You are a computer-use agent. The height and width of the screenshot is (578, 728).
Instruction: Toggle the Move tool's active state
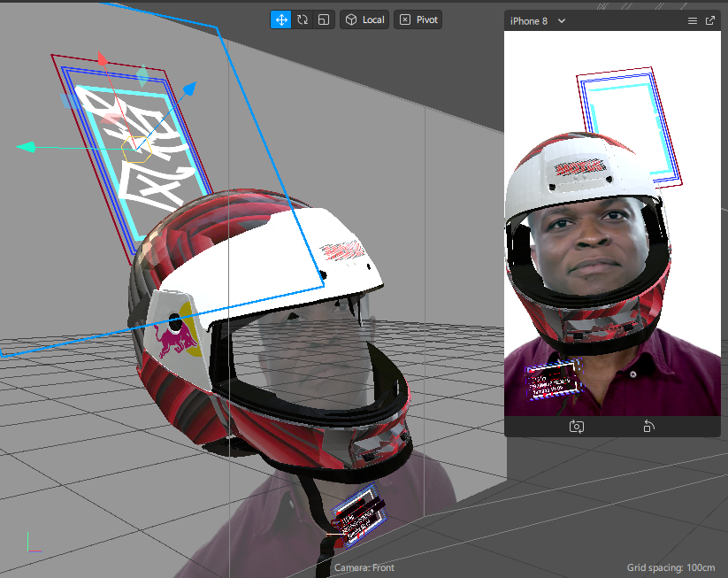tap(280, 19)
